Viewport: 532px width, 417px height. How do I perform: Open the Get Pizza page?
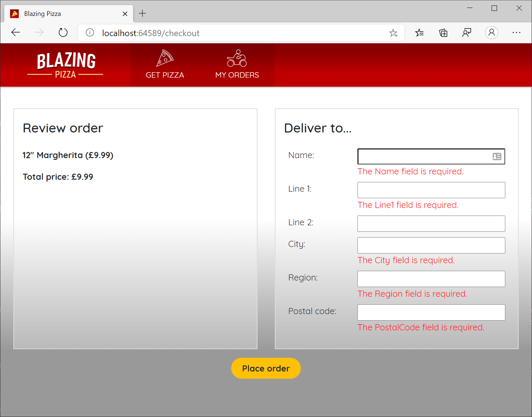click(165, 65)
